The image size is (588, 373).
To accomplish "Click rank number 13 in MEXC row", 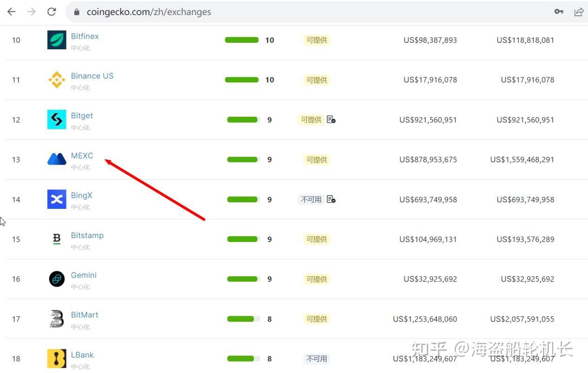I will [16, 160].
